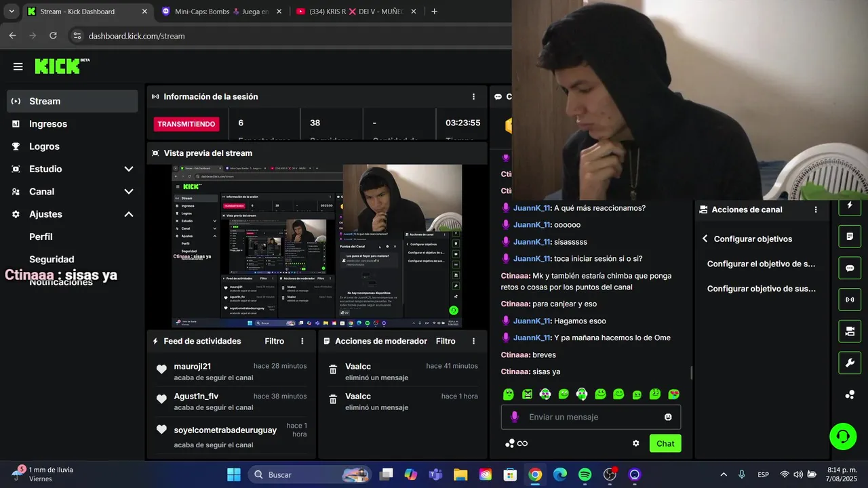This screenshot has width=868, height=488.
Task: Open the chat bubble icon in right rail
Action: 850,268
